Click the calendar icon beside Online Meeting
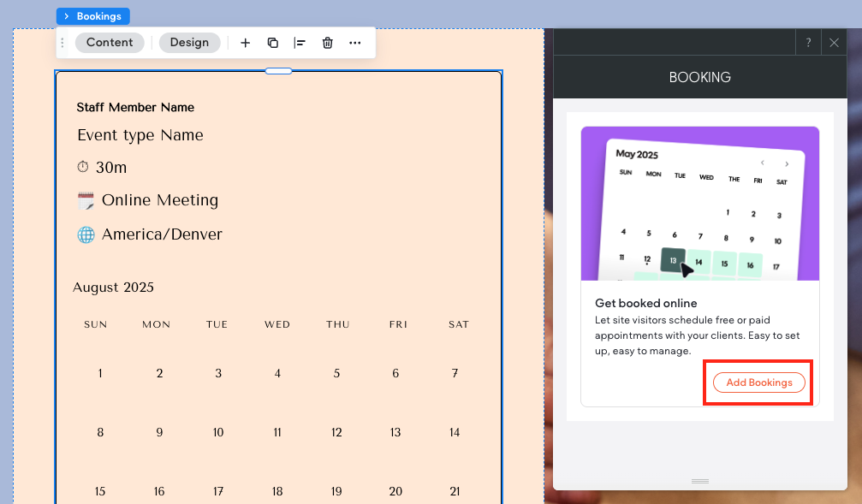Viewport: 862px width, 504px height. (85, 199)
